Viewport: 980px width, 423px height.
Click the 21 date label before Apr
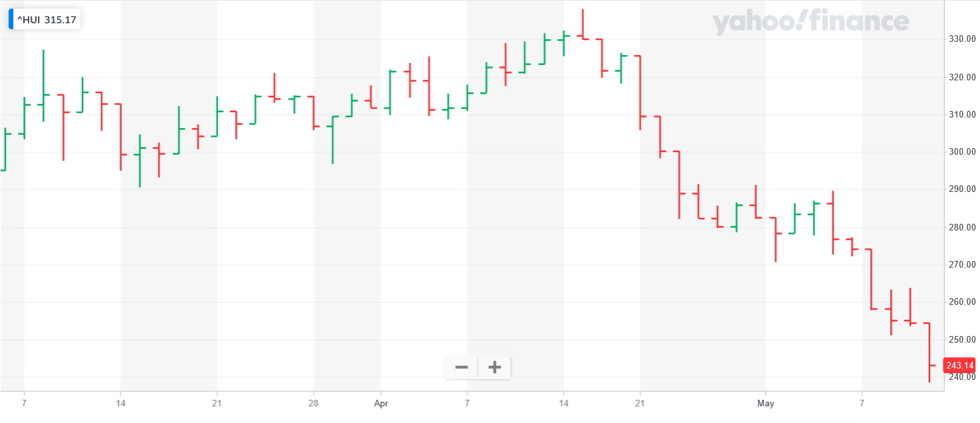217,403
